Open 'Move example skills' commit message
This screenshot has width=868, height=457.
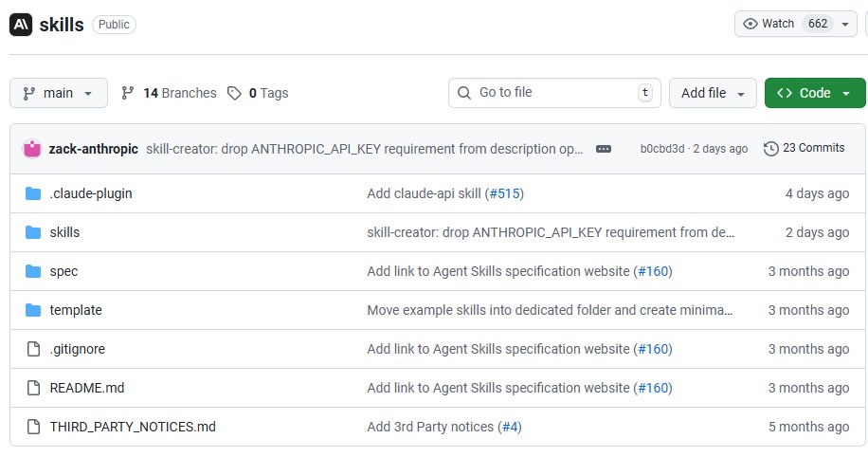pos(550,310)
